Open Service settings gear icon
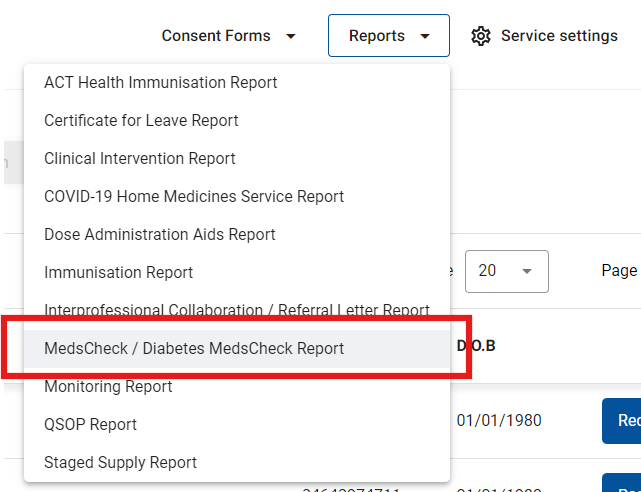Screen dimensions: 641x492 (481, 36)
